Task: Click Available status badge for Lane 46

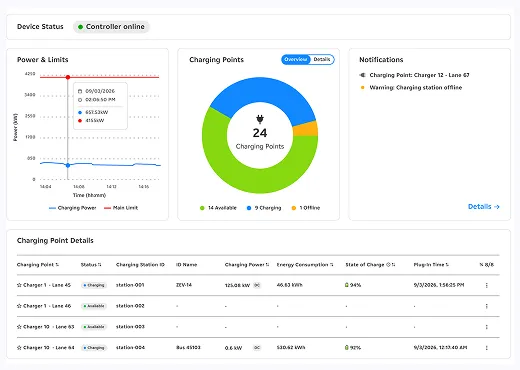Action: [94, 306]
